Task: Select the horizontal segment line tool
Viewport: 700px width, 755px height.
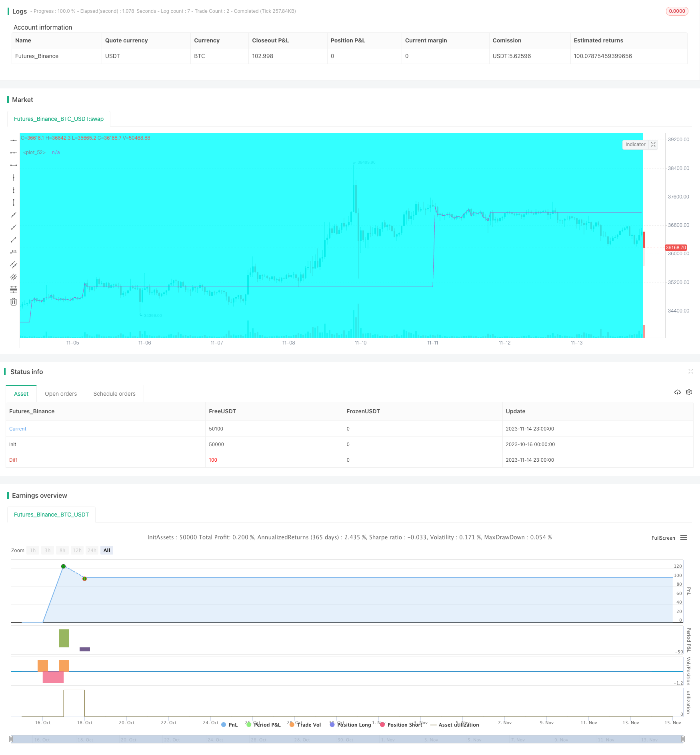Action: click(x=14, y=165)
